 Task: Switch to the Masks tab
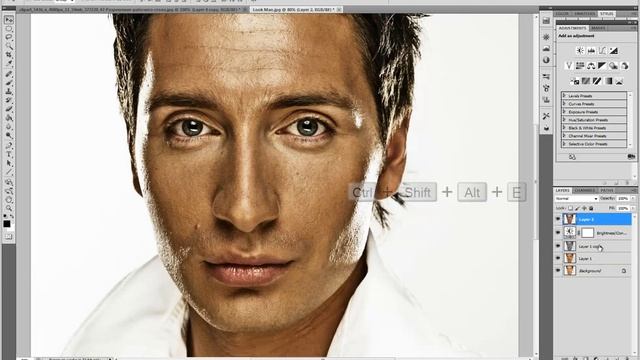coord(598,28)
